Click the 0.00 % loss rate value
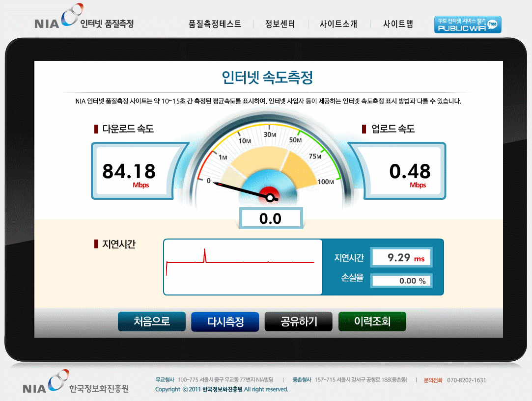Image resolution: width=532 pixels, height=401 pixels. [x=401, y=281]
